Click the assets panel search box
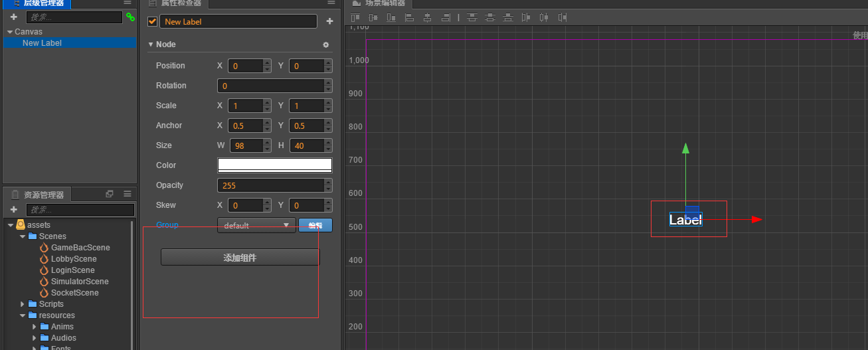This screenshot has width=868, height=350. [x=80, y=210]
